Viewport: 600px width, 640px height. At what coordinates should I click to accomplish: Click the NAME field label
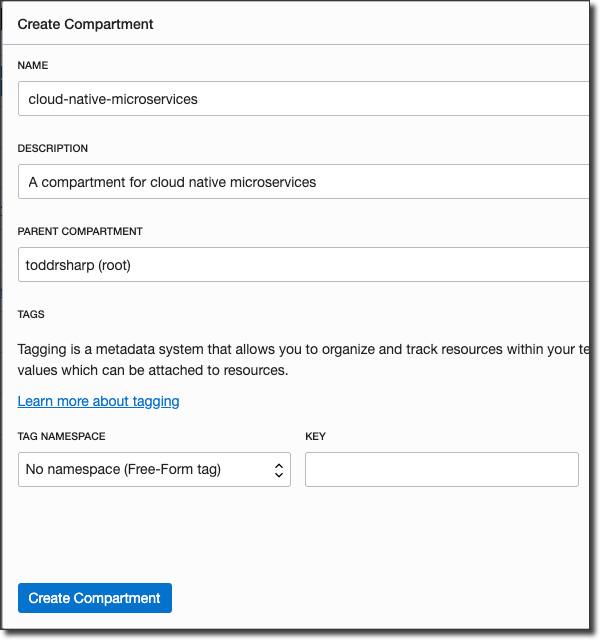[33, 65]
